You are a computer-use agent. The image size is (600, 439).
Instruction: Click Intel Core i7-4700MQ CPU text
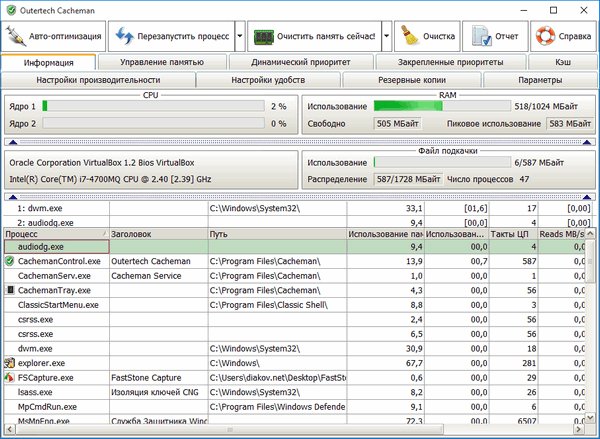pos(110,179)
